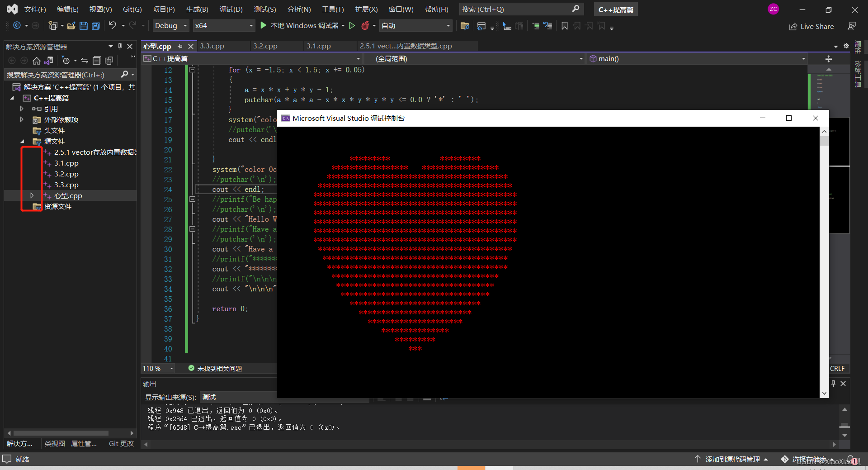Open the x64 platform dropdown
The height and width of the screenshot is (470, 868).
coord(224,26)
